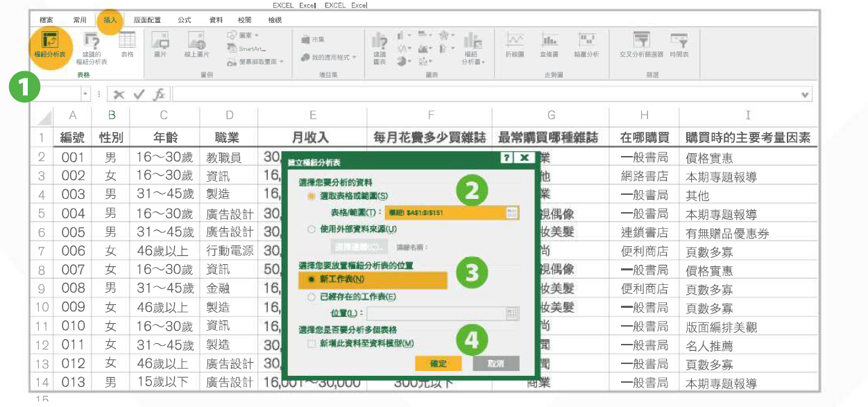Click cell 名人推薦 in column I
The image size is (868, 407).
pos(748,345)
